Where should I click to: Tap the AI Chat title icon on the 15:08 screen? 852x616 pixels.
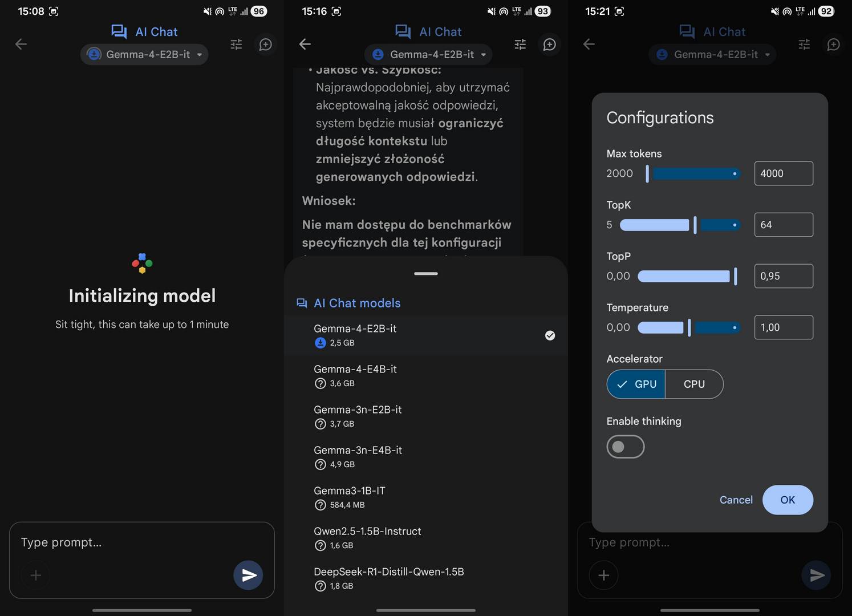click(119, 31)
